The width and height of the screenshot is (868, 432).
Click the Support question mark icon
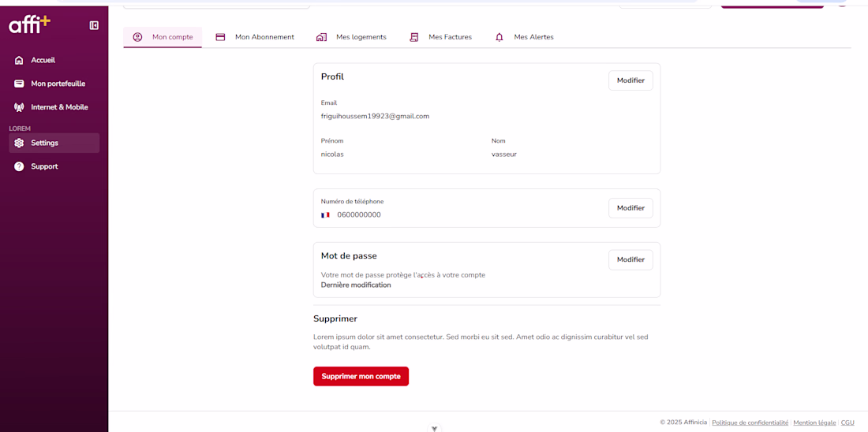pos(19,166)
